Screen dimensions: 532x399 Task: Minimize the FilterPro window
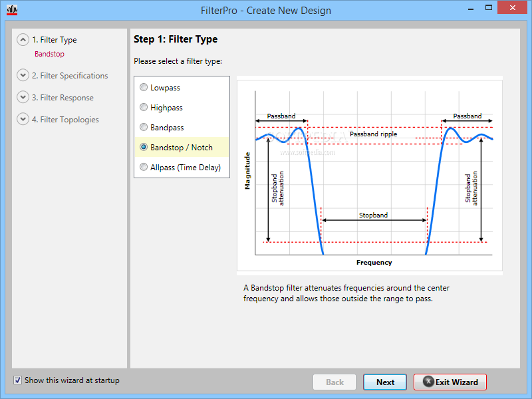click(471, 9)
